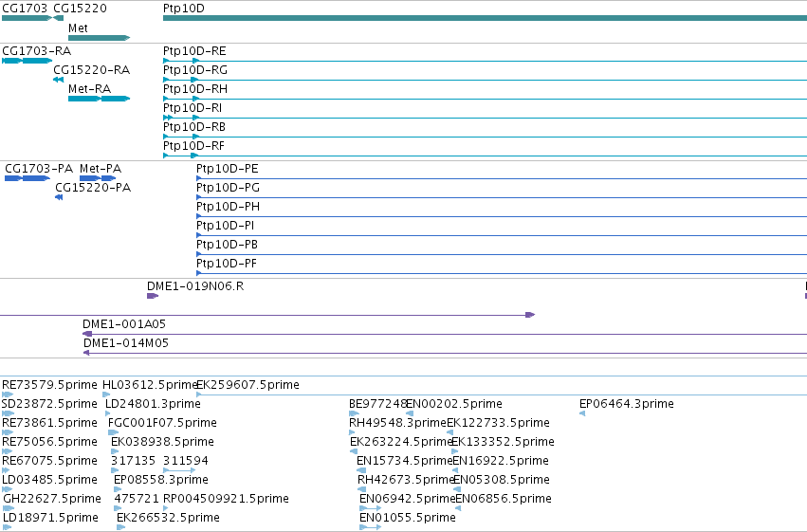807x532 pixels.
Task: Click the RH49548.3prime label
Action: (397, 423)
